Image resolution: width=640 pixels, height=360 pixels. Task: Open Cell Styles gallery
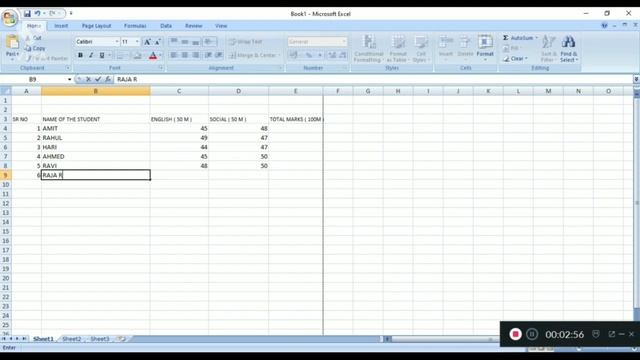pyautogui.click(x=421, y=48)
